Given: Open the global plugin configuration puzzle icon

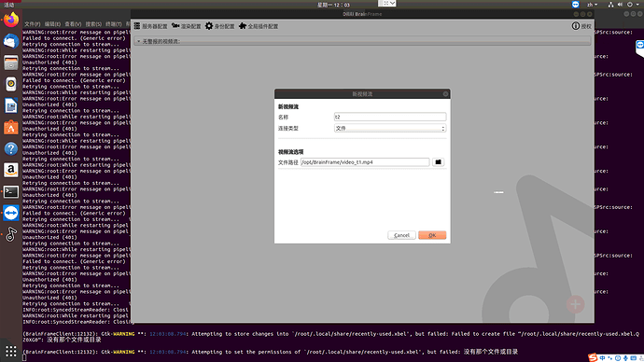Looking at the screenshot, I should click(x=243, y=26).
